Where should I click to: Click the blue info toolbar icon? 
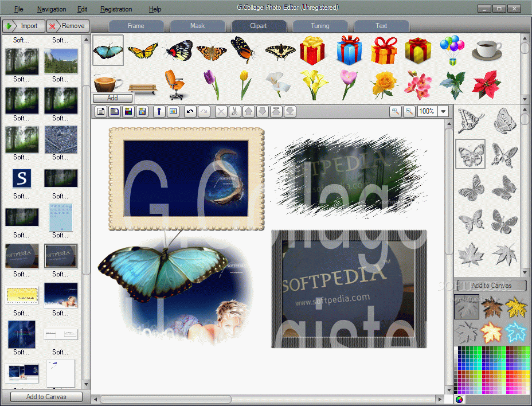(x=159, y=111)
